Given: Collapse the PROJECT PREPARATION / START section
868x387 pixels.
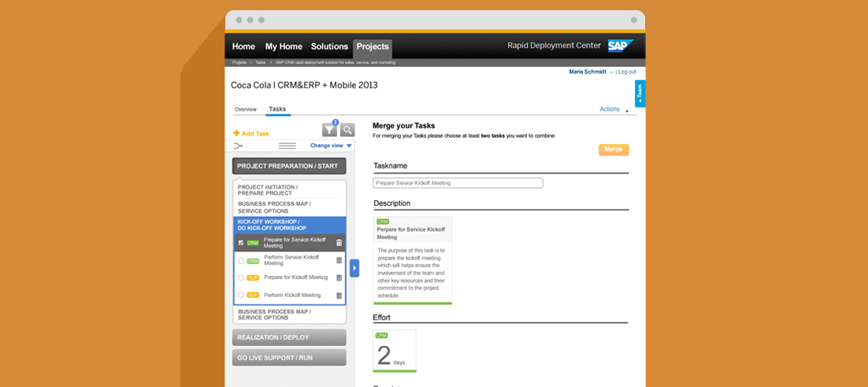Looking at the screenshot, I should [289, 166].
